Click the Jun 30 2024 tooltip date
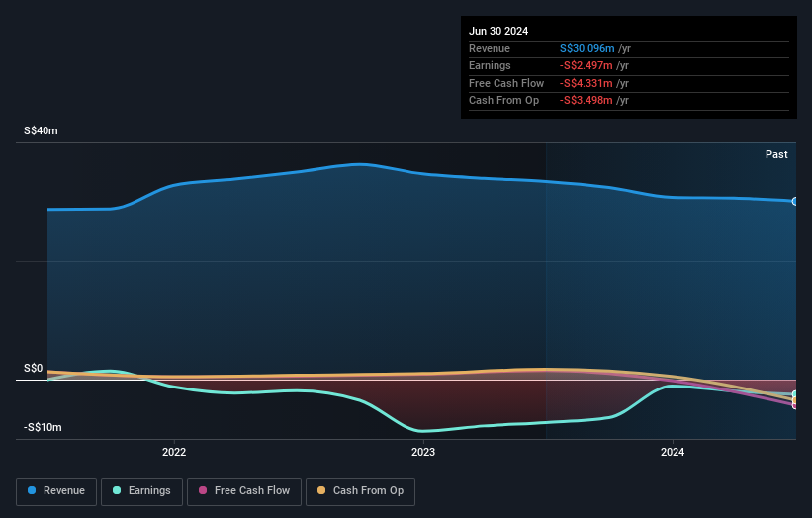Image resolution: width=812 pixels, height=518 pixels. click(x=498, y=31)
